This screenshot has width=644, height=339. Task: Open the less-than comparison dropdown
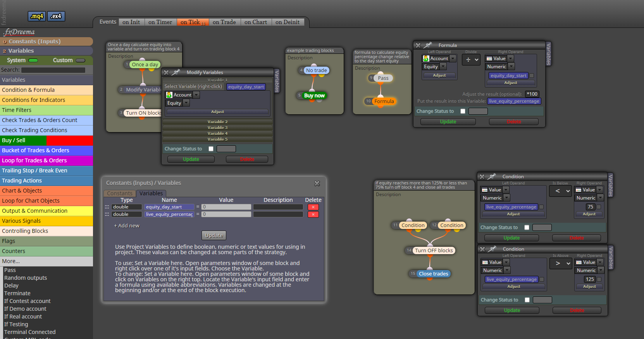[x=561, y=191]
